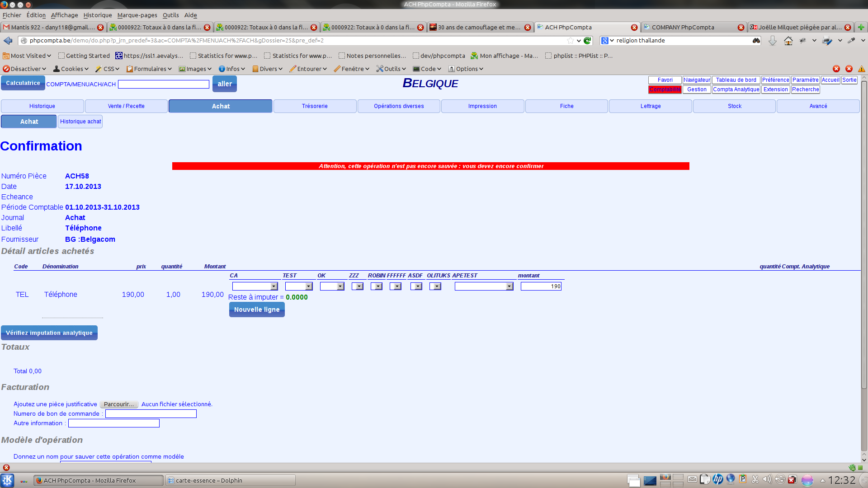Expand the TEST analytic dropdown

click(x=299, y=286)
